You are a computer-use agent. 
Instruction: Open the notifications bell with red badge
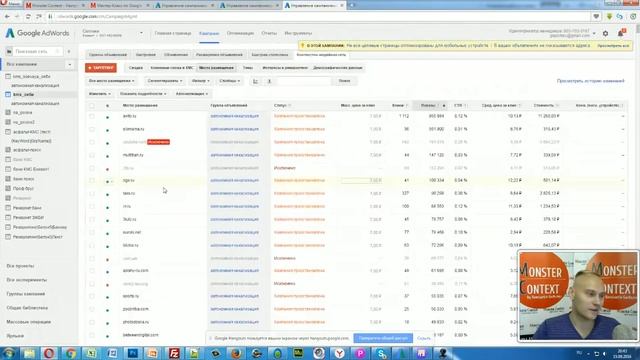click(x=621, y=33)
